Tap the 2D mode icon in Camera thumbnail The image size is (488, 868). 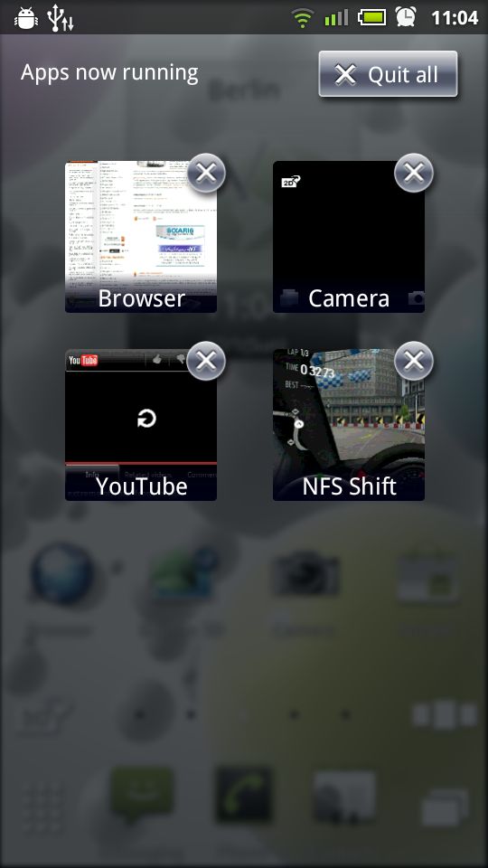click(x=291, y=181)
